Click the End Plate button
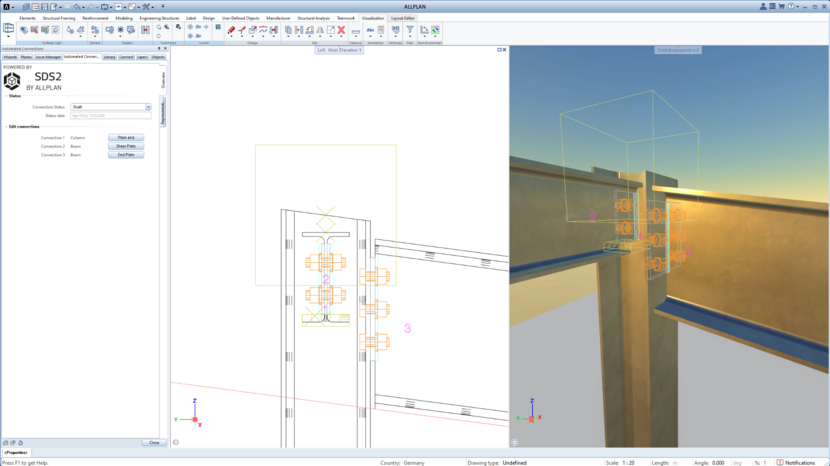Image resolution: width=830 pixels, height=466 pixels. pyautogui.click(x=125, y=155)
